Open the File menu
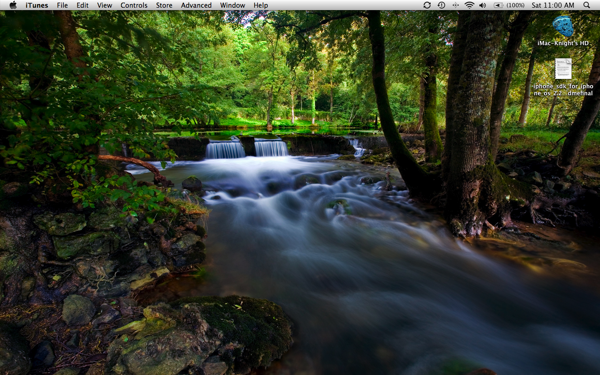 tap(62, 5)
